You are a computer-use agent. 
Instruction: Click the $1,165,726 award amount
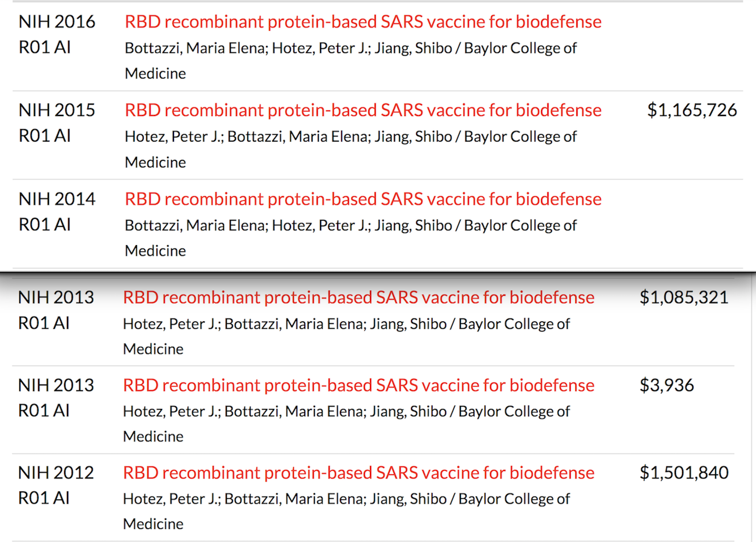[692, 110]
